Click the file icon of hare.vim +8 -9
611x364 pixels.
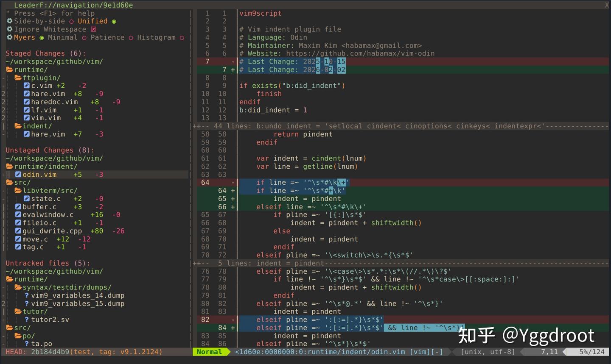(27, 94)
